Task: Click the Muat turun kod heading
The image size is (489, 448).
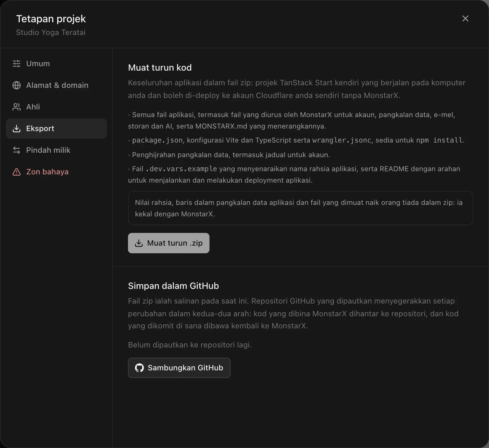Action: [x=160, y=67]
